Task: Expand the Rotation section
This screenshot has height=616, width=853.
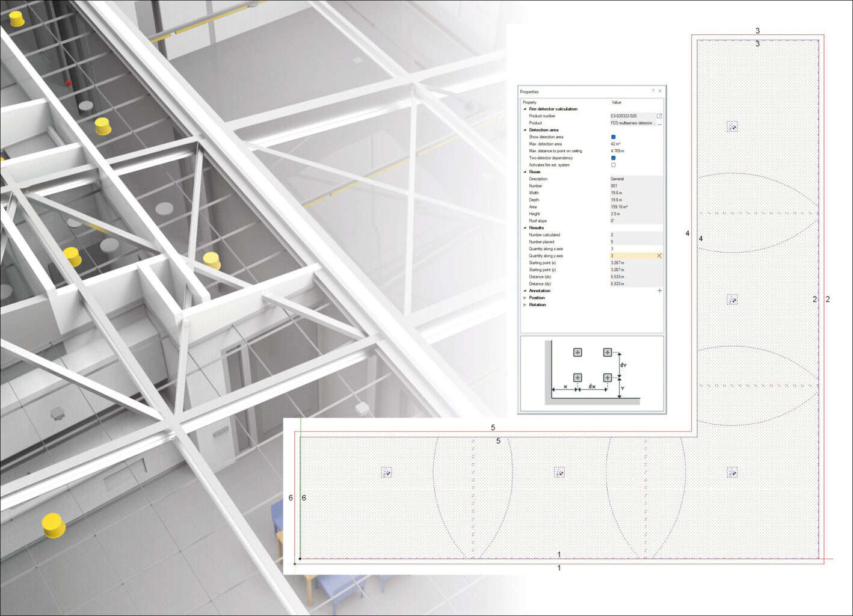Action: (x=525, y=305)
